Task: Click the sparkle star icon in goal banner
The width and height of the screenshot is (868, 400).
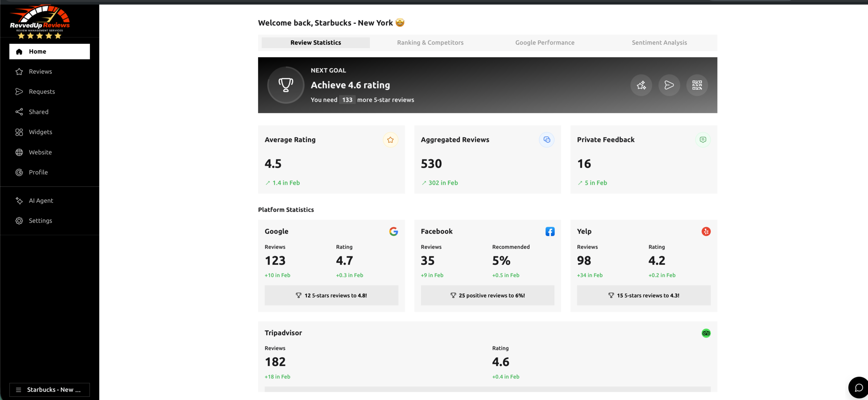Action: 641,85
